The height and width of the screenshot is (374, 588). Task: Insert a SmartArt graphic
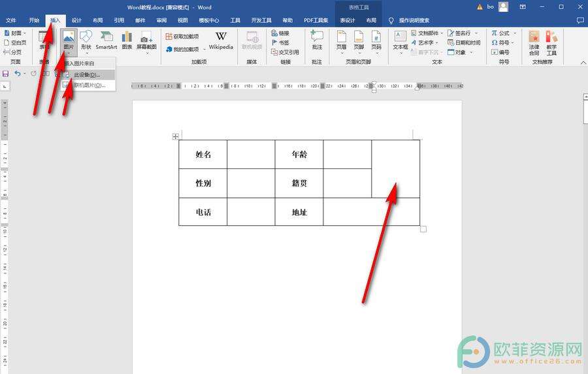tap(106, 40)
